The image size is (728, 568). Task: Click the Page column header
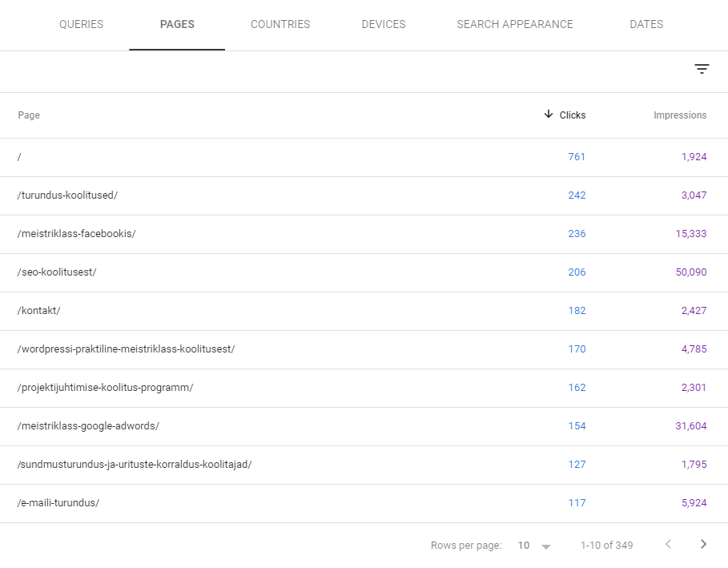(x=29, y=115)
